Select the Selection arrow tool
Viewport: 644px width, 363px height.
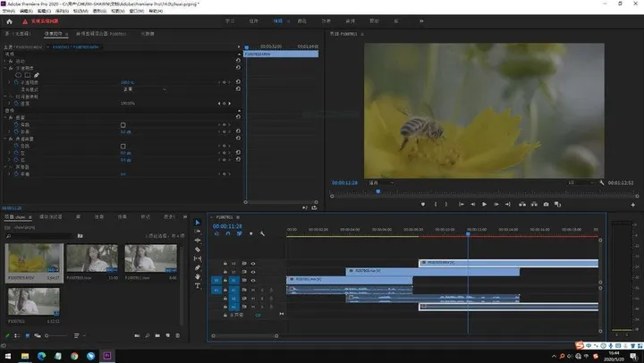(199, 223)
